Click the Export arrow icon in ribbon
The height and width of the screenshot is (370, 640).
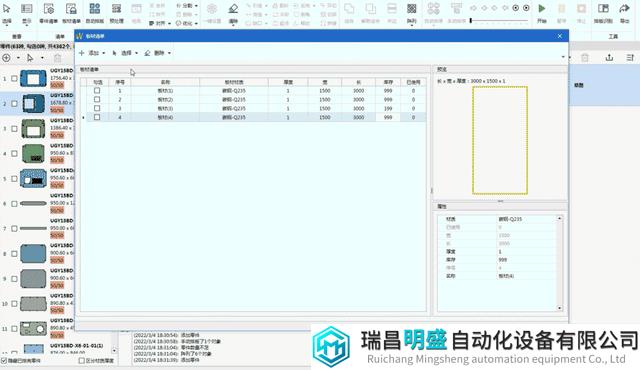(x=624, y=8)
